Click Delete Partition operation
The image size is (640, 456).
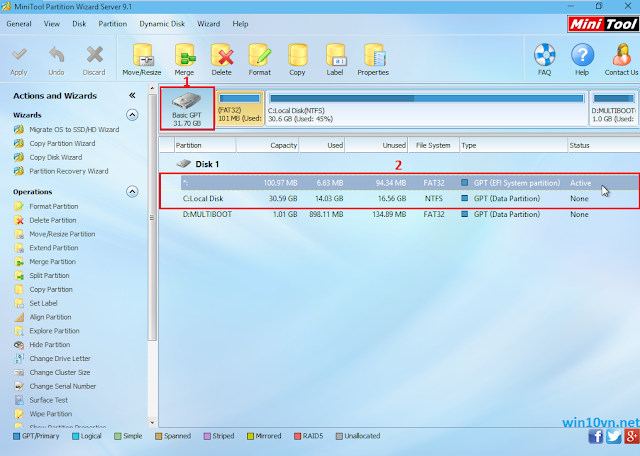[53, 220]
